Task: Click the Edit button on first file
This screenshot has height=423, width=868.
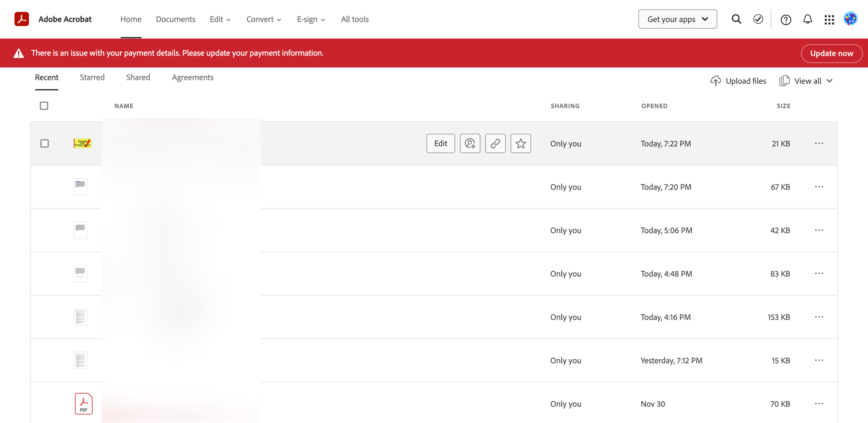Action: coord(440,143)
